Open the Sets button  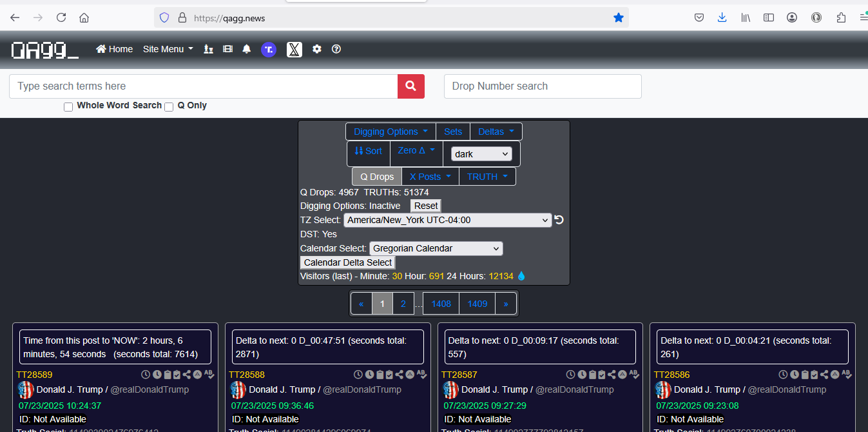(453, 132)
